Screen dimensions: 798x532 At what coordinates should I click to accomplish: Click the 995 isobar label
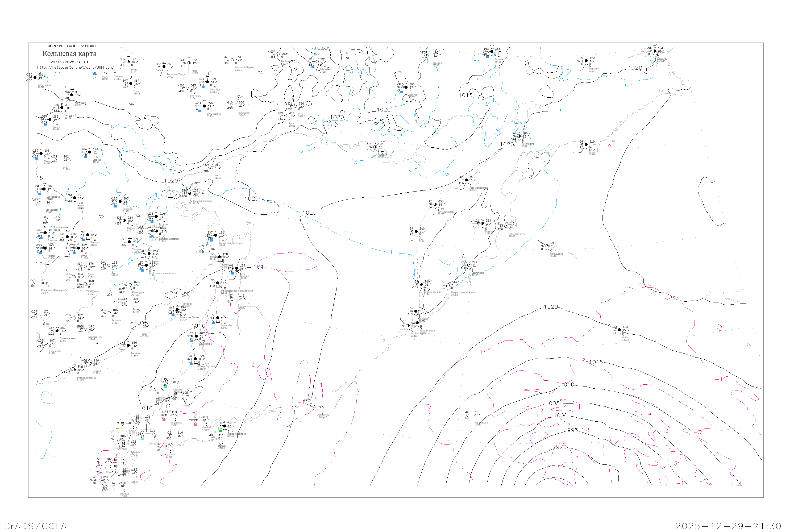pos(572,430)
